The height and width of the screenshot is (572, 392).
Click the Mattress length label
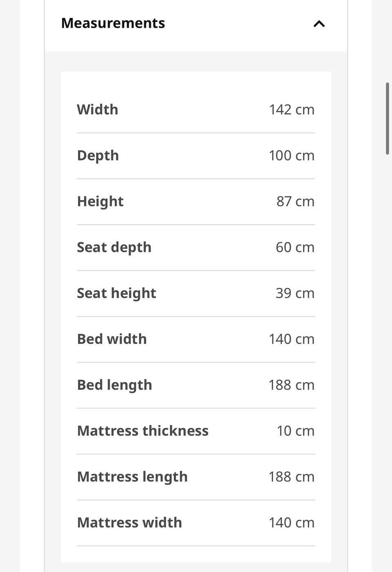click(x=132, y=477)
